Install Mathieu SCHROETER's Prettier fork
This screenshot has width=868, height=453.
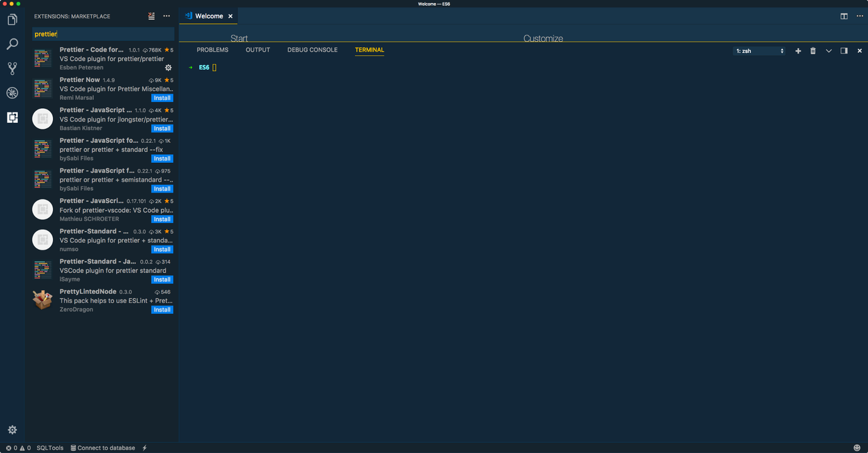pos(162,219)
